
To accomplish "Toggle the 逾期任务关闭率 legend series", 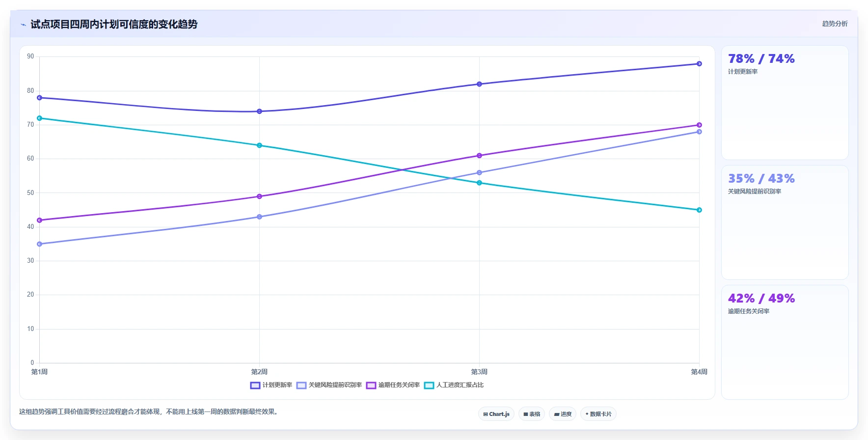I will click(393, 385).
